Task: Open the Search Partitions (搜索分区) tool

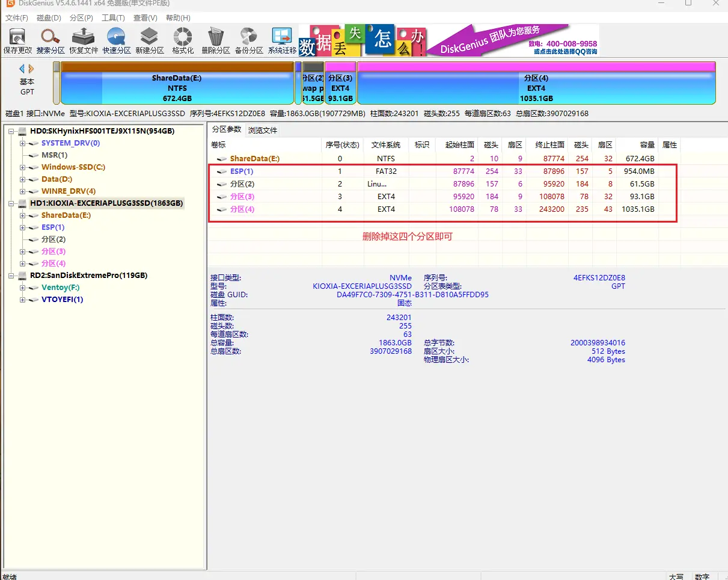Action: (x=50, y=41)
